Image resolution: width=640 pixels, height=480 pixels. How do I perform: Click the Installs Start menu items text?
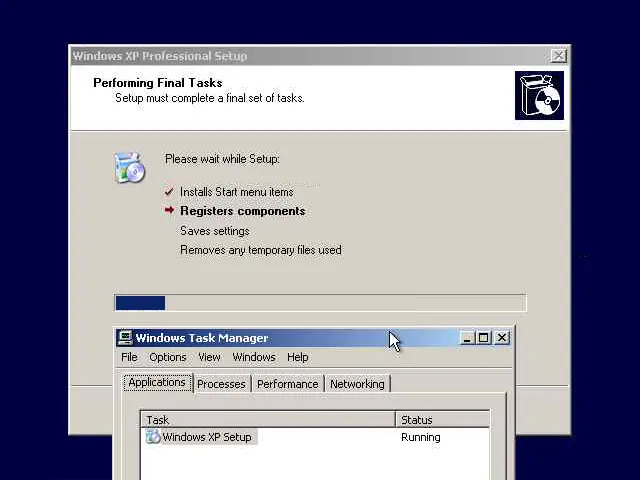237,192
